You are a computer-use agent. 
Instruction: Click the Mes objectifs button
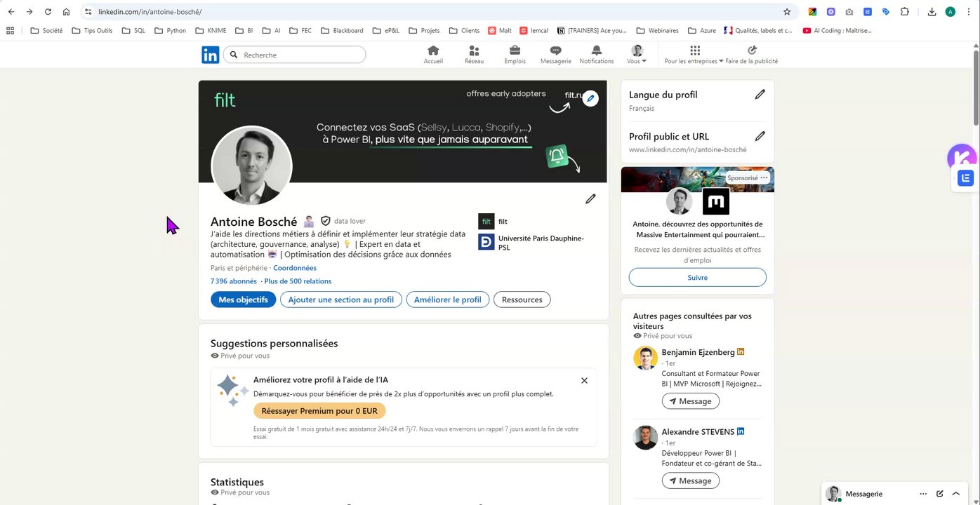coord(243,299)
